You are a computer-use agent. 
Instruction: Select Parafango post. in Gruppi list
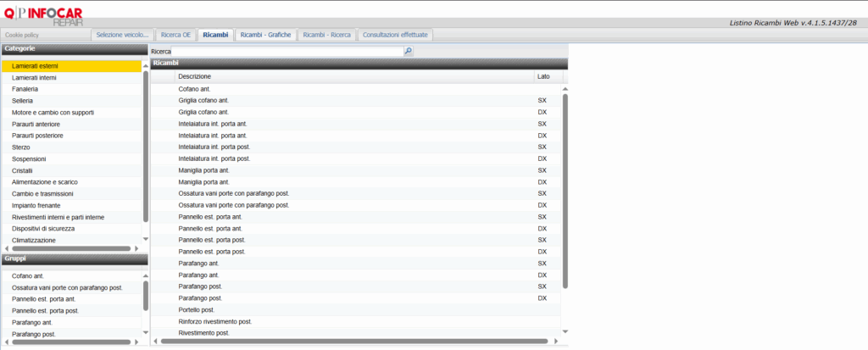71,334
